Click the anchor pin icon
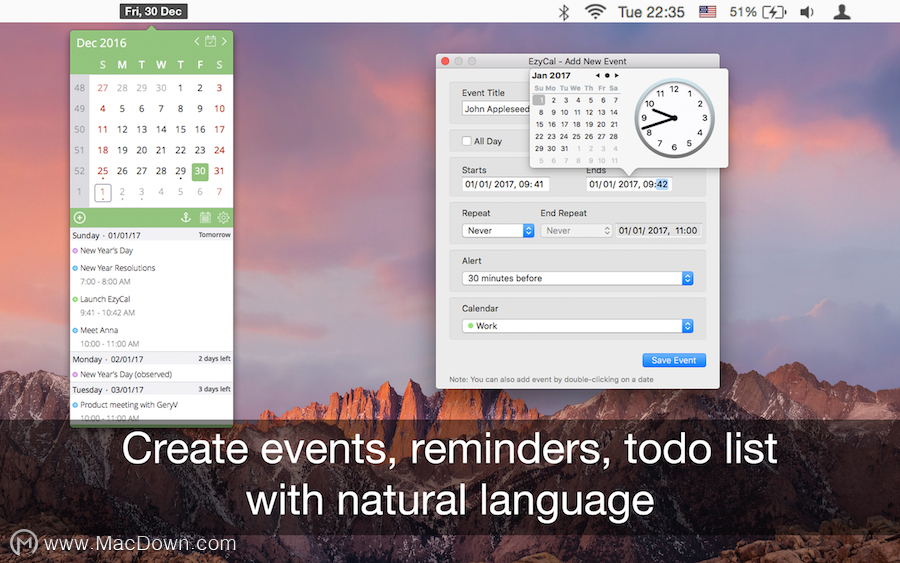Screen dimensions: 900x563 (185, 218)
